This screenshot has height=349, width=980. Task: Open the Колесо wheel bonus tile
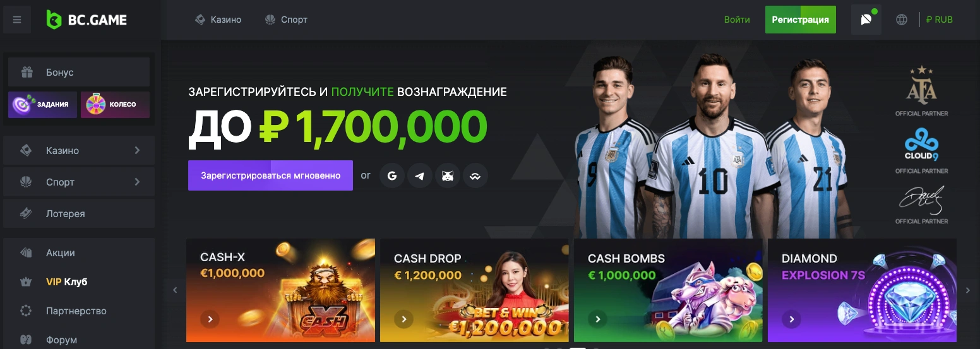point(115,105)
